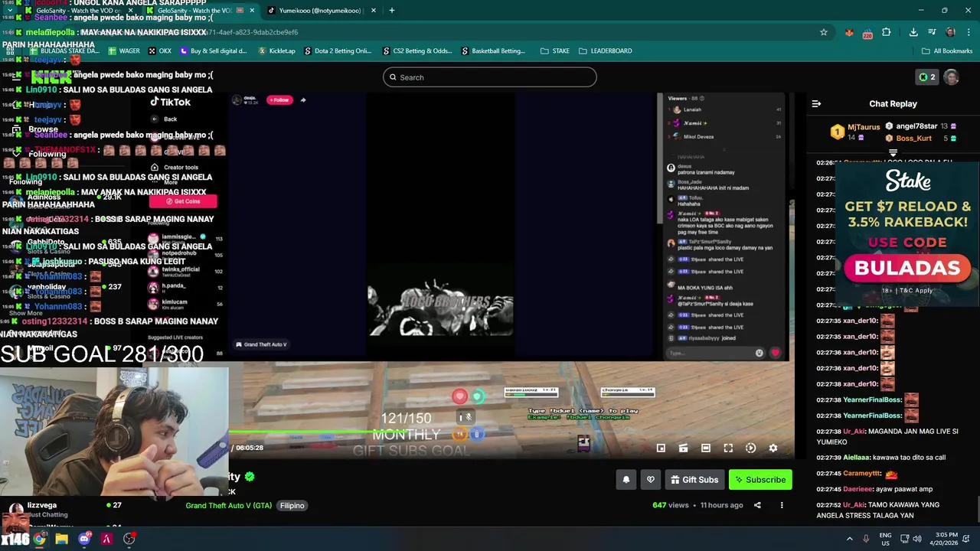Open ENG US language switcher
Image resolution: width=980 pixels, height=551 pixels.
coord(885,539)
